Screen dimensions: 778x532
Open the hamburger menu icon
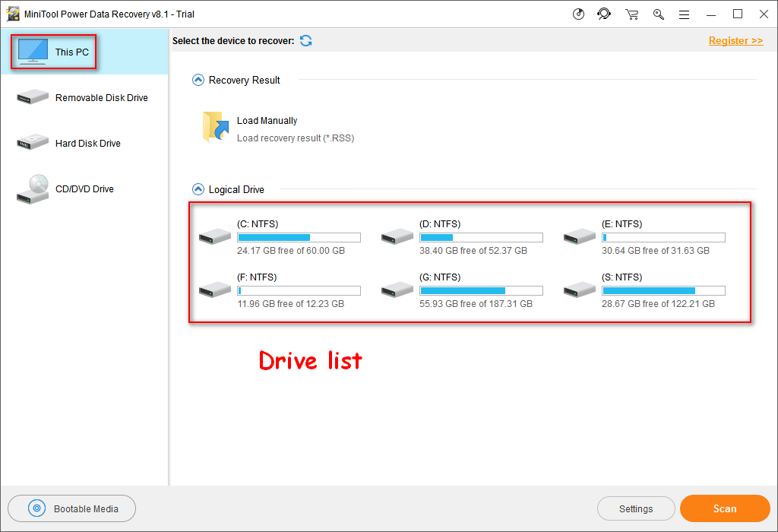coord(685,15)
